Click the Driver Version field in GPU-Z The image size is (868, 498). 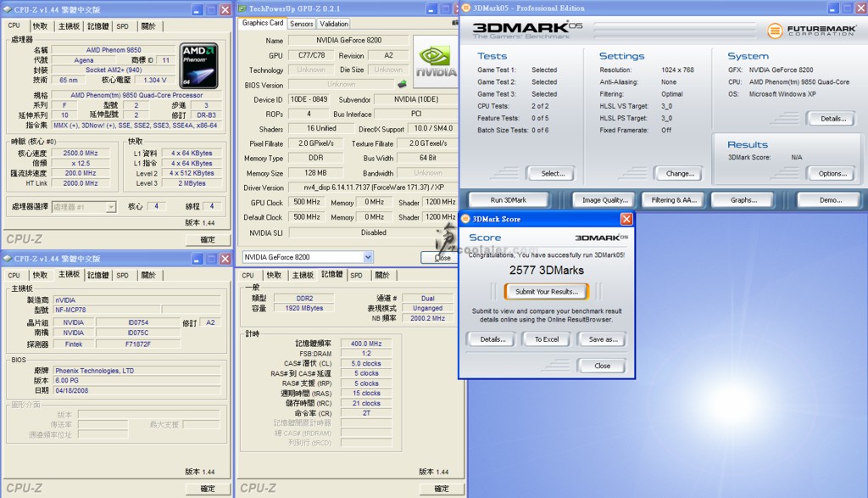click(373, 187)
